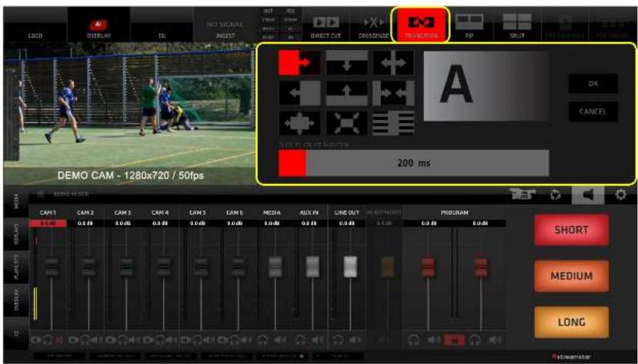Select the push-up transition effect
The width and height of the screenshot is (638, 364).
(x=346, y=93)
